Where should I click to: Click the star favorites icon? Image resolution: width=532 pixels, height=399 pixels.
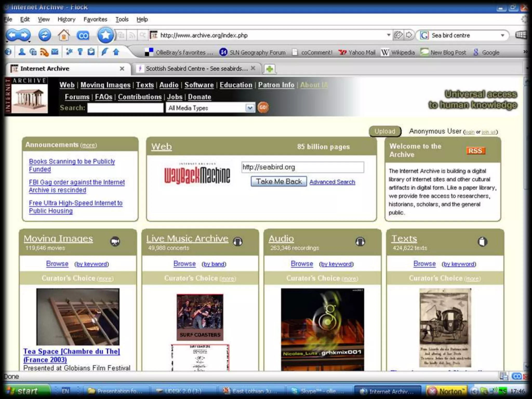pos(105,35)
